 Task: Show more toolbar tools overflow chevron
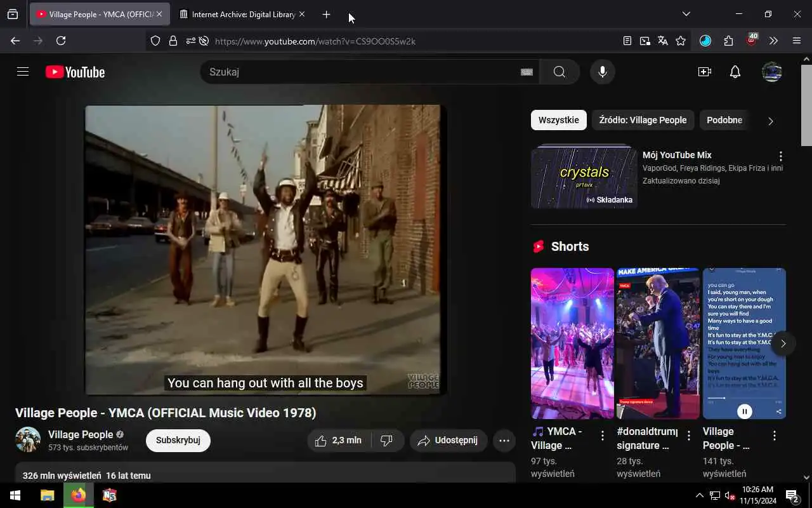[x=774, y=41]
